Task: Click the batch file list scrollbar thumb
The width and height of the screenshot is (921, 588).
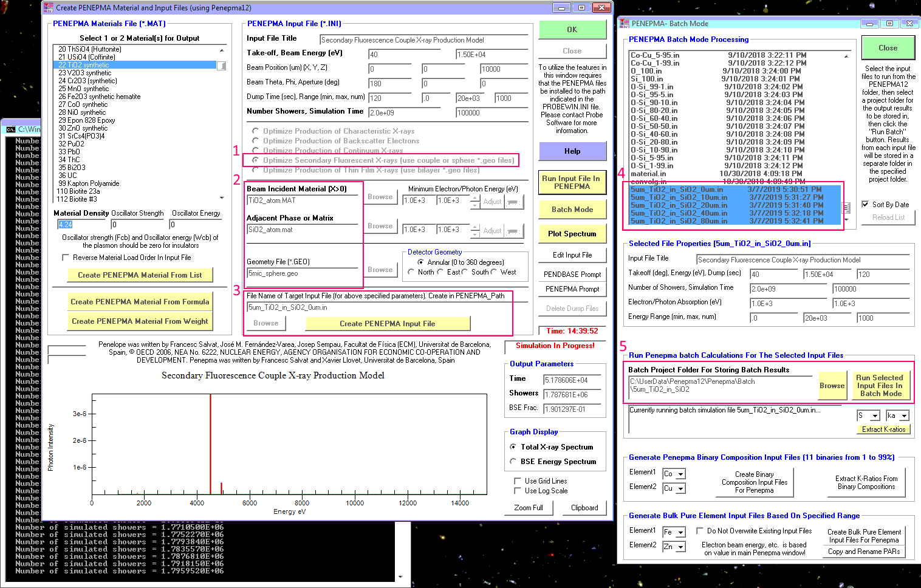Action: [x=845, y=208]
